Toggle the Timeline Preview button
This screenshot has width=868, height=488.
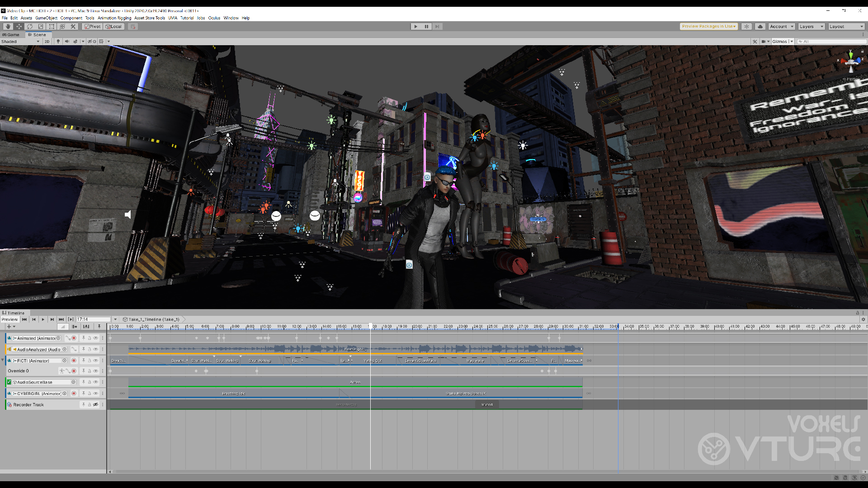click(9, 319)
